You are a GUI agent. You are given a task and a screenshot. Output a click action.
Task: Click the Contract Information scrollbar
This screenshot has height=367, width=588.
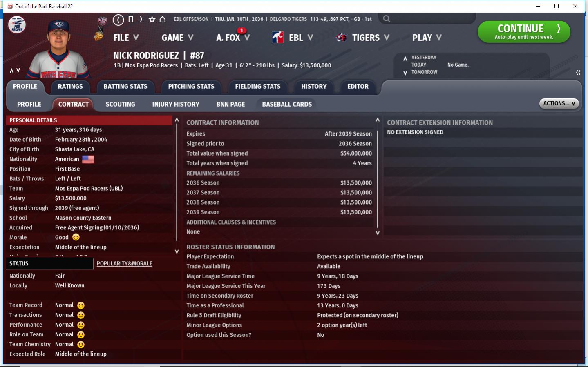point(377,176)
